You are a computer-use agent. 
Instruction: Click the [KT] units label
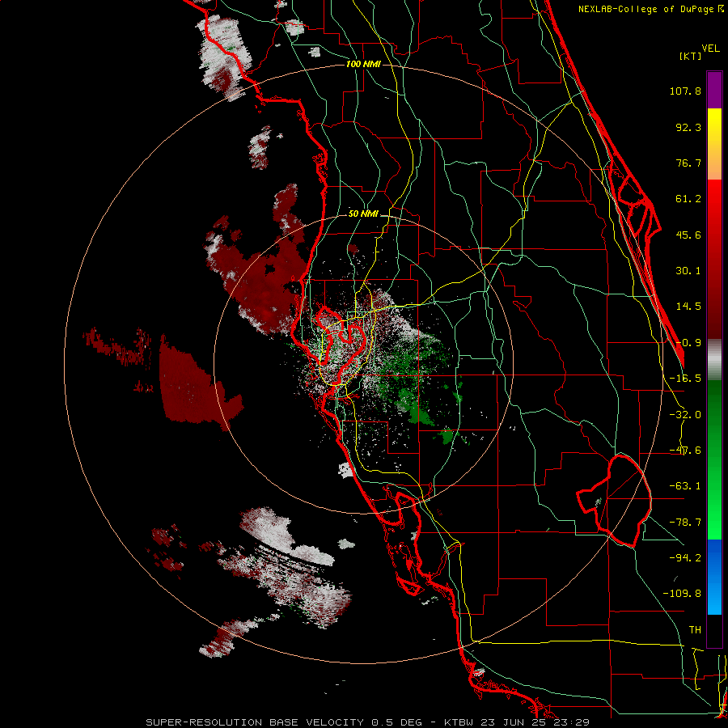[x=690, y=56]
